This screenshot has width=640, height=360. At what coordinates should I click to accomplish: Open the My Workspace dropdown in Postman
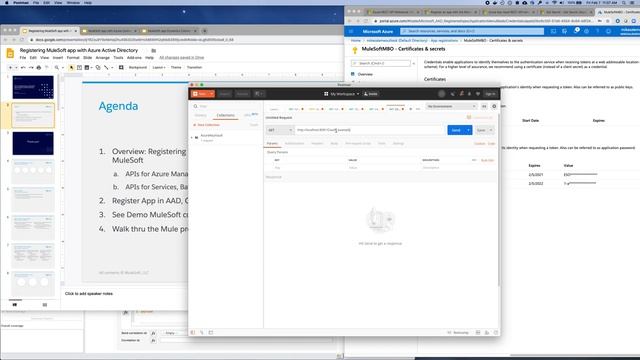pyautogui.click(x=342, y=94)
